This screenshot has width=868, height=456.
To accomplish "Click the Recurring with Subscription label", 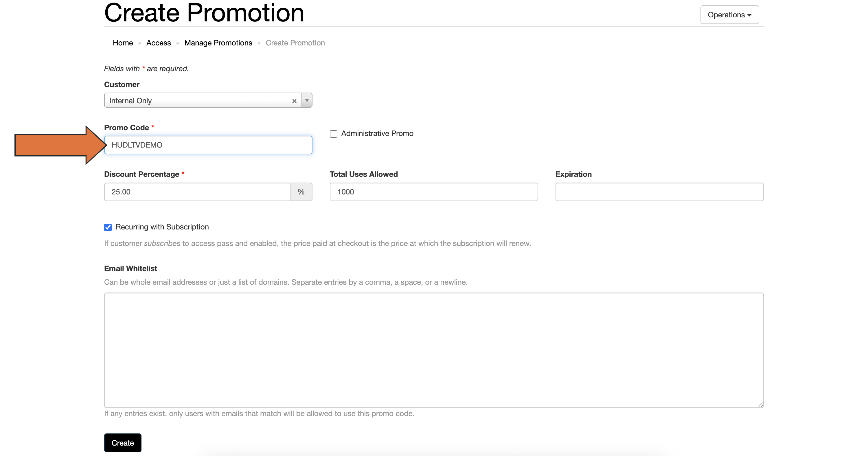I will (x=162, y=227).
